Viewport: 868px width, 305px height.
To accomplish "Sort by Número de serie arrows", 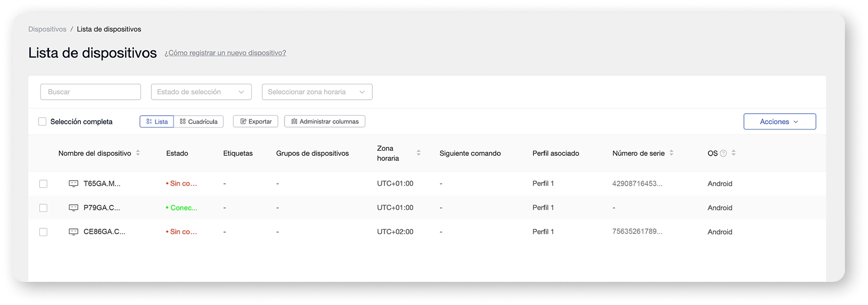I will click(671, 153).
